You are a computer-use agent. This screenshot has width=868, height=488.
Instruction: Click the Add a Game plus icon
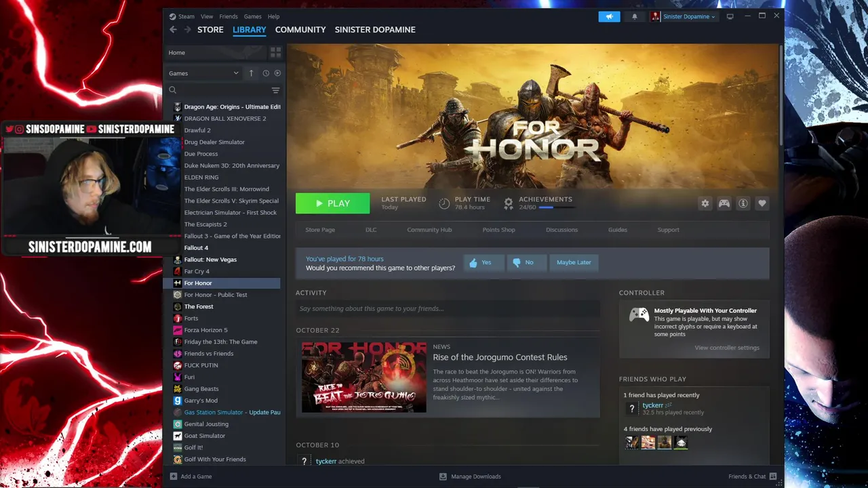point(174,476)
